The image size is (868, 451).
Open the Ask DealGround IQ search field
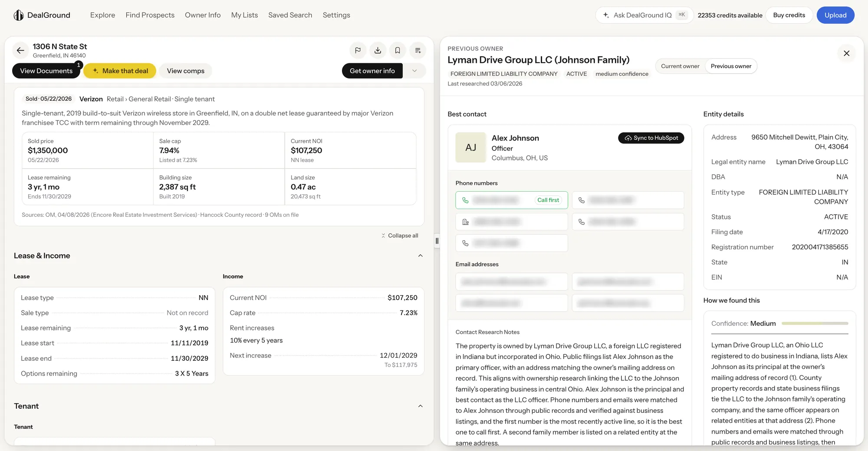point(644,15)
